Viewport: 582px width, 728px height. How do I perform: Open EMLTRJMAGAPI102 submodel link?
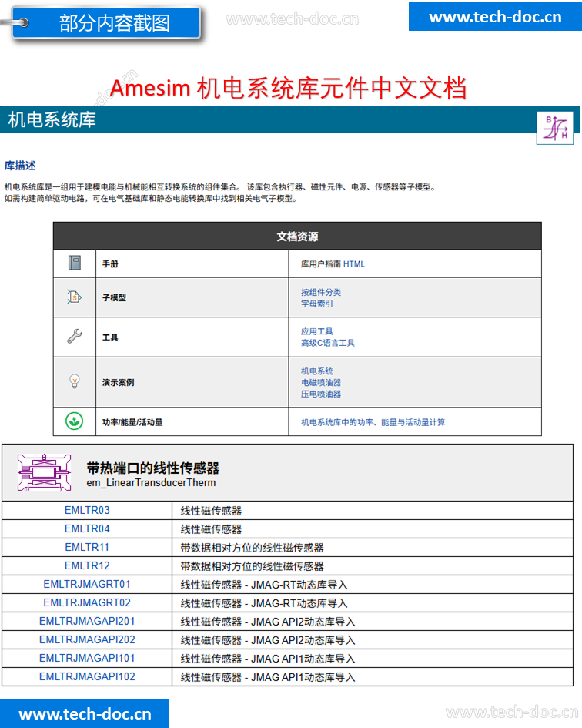[x=87, y=677]
